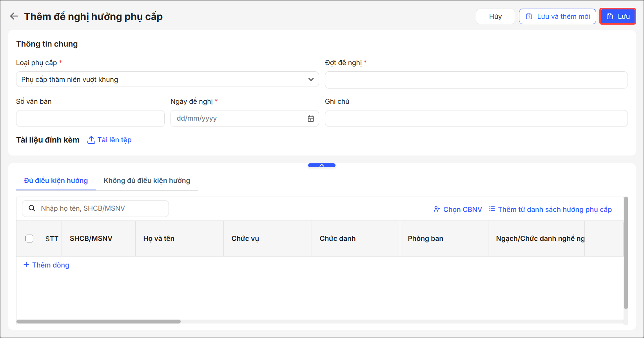Click the Hủy button
This screenshot has width=644, height=338.
495,16
